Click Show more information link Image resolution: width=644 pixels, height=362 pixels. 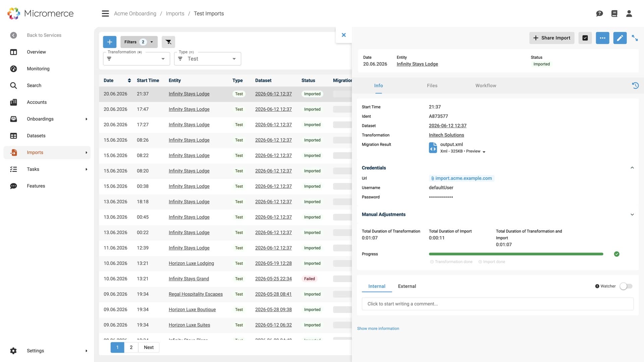378,328
